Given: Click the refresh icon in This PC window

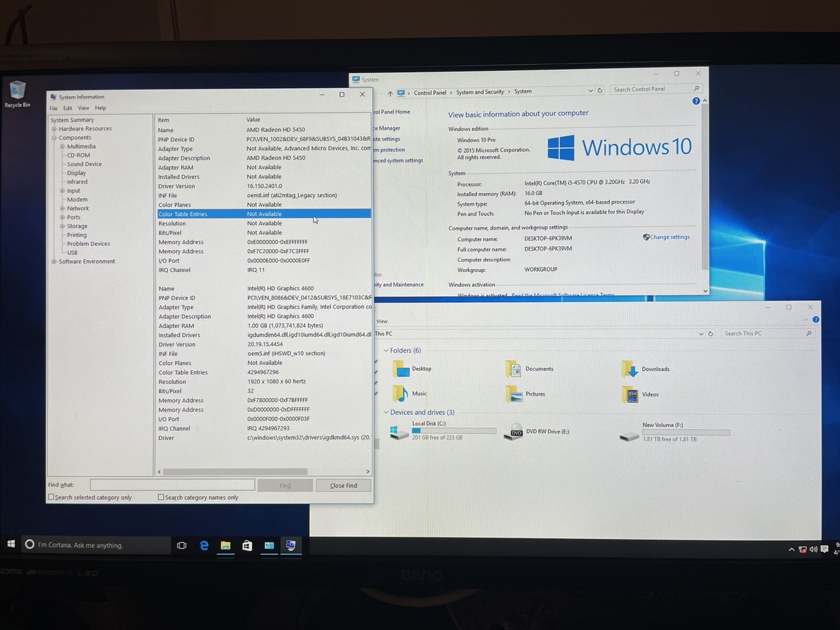Looking at the screenshot, I should click(x=711, y=334).
